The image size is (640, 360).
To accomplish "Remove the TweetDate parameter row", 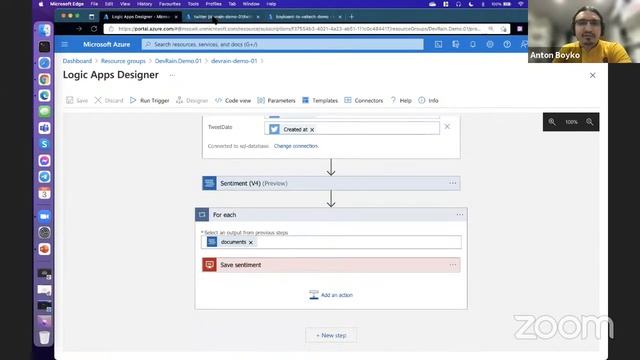I will click(447, 127).
